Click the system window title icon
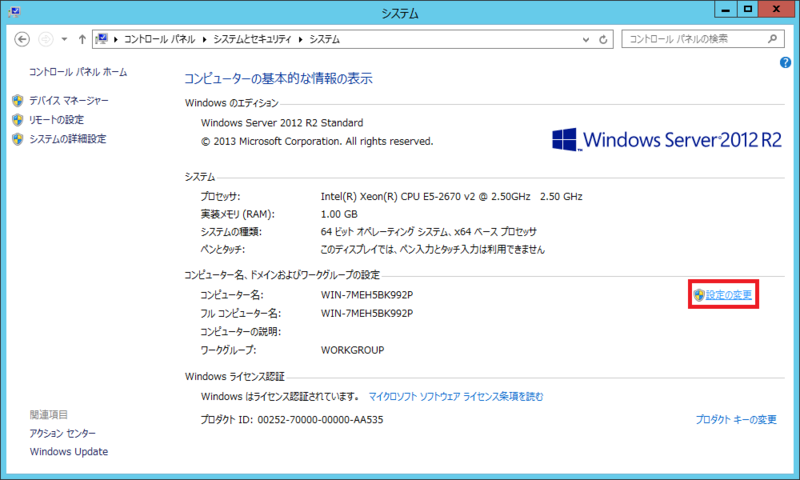This screenshot has height=480, width=800. click(14, 11)
